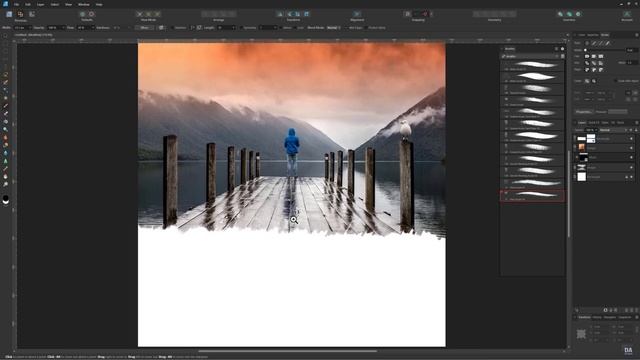The width and height of the screenshot is (640, 360).
Task: Switch to the Swatches panel tab
Action: pyautogui.click(x=593, y=35)
